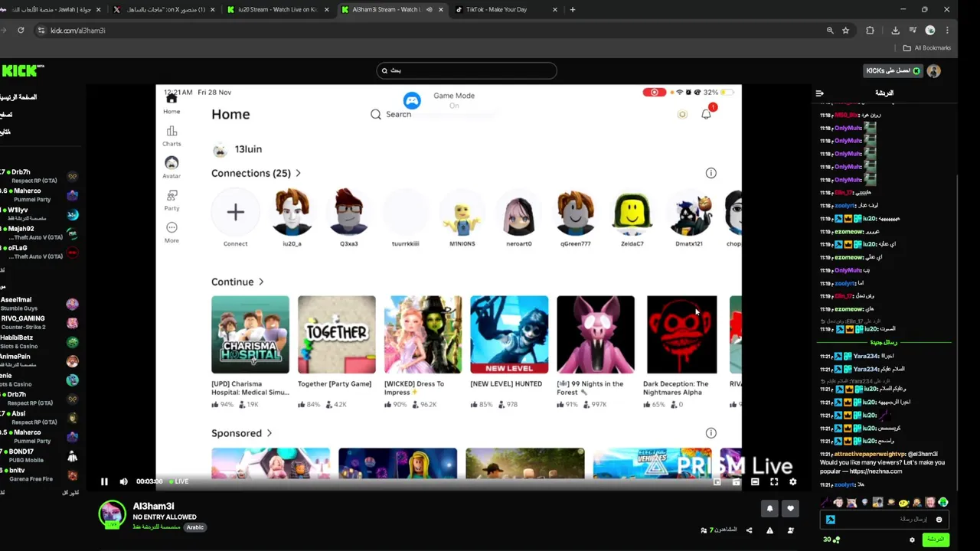Switch to the X tab
980x551 pixels.
[x=165, y=10]
